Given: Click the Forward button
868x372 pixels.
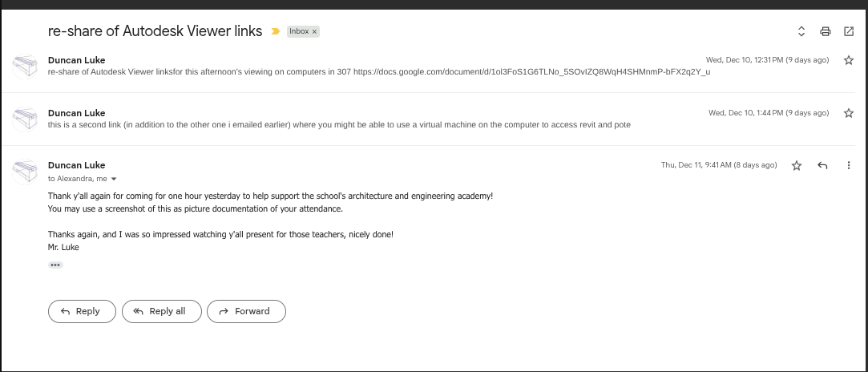Looking at the screenshot, I should point(246,311).
